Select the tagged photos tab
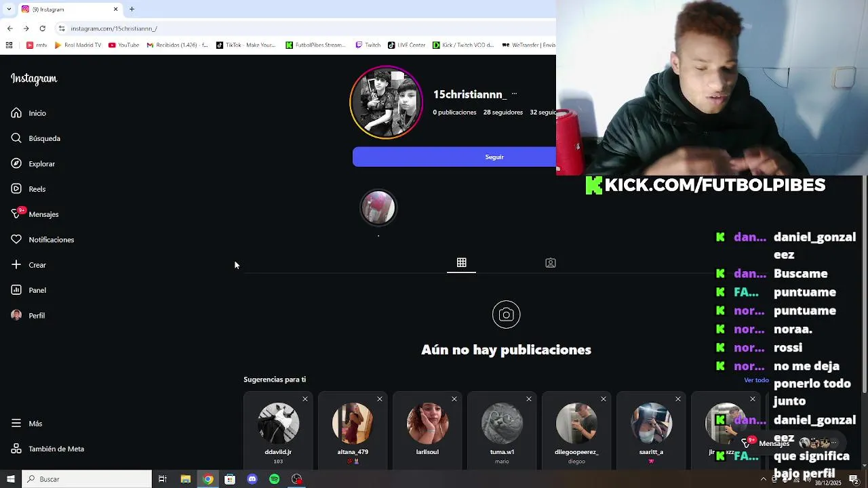This screenshot has height=488, width=868. (551, 263)
